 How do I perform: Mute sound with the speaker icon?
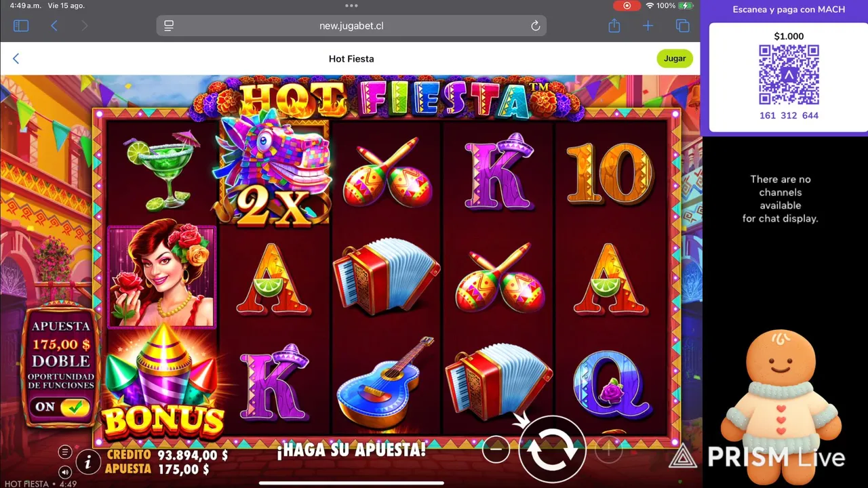[65, 472]
